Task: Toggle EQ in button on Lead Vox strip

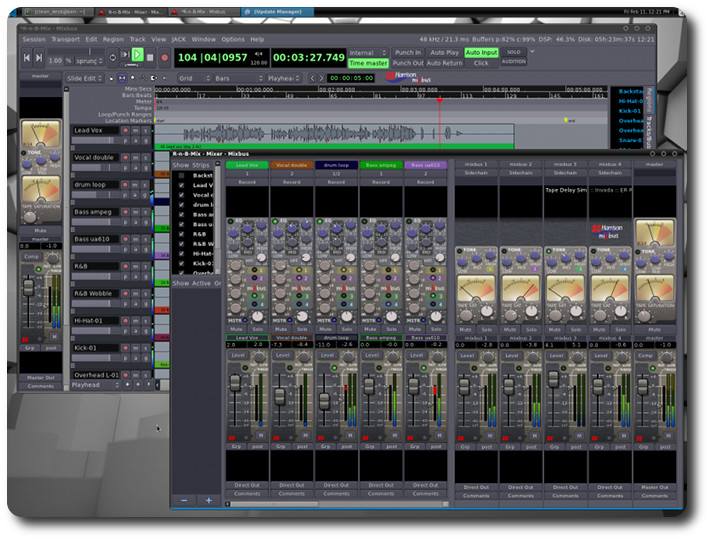Action: point(231,221)
